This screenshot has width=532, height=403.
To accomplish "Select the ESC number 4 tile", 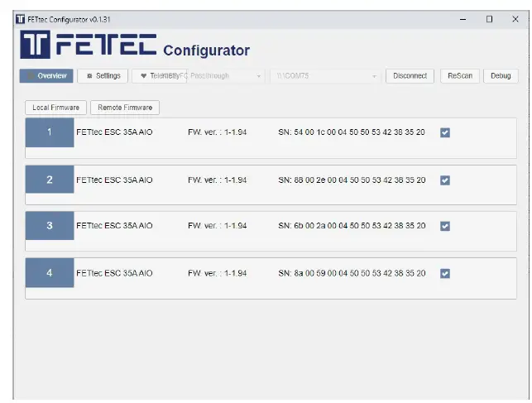I will [x=50, y=273].
